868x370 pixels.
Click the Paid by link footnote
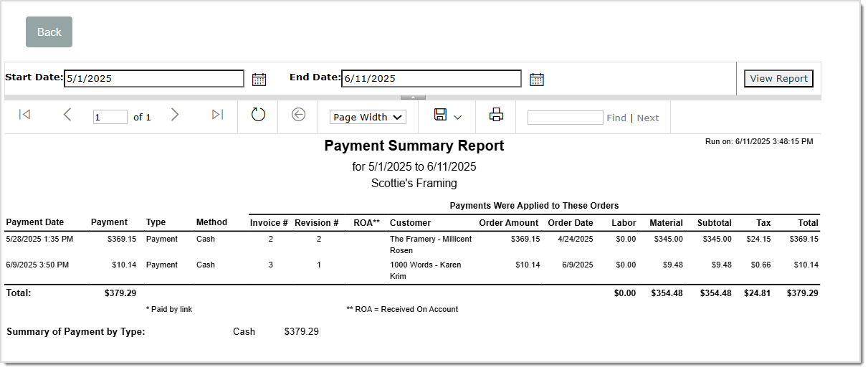[x=168, y=309]
